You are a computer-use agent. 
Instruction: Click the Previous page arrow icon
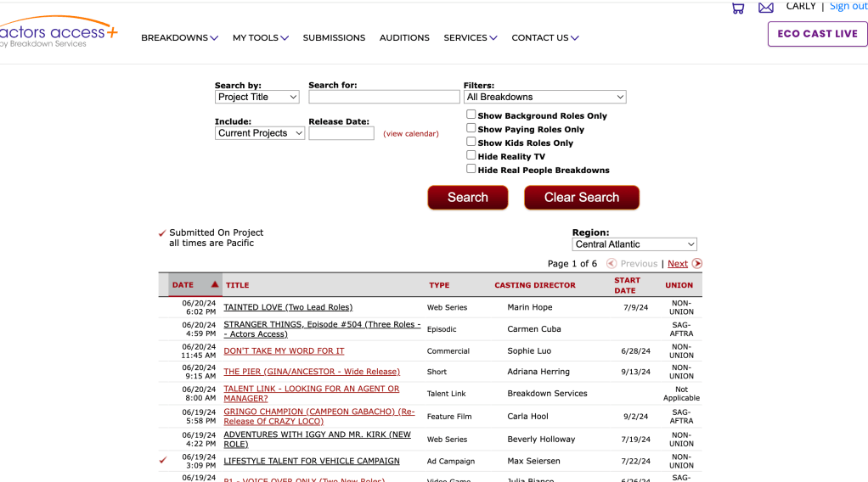612,264
